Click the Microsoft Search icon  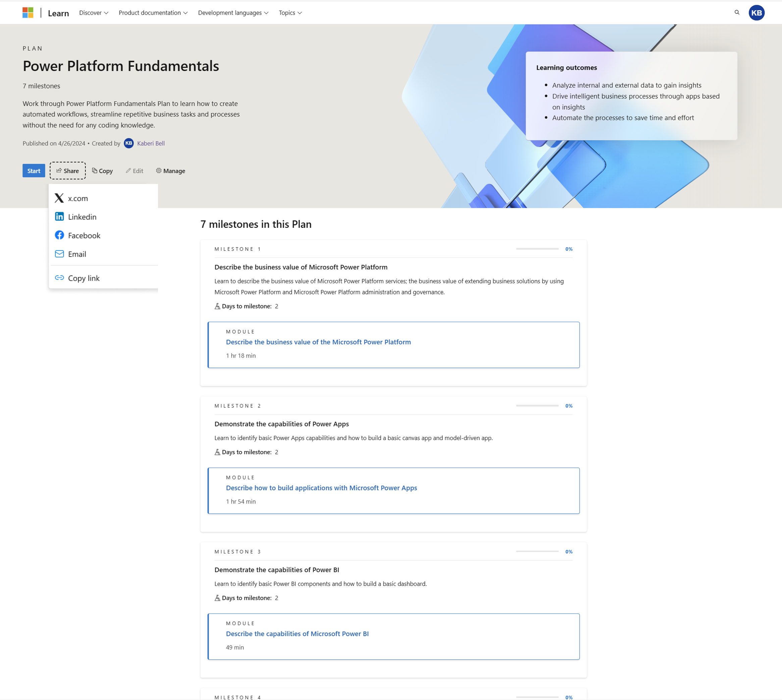coord(737,12)
